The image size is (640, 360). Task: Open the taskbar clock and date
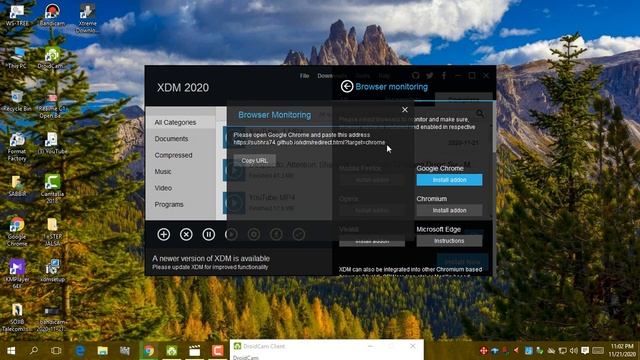pos(622,351)
